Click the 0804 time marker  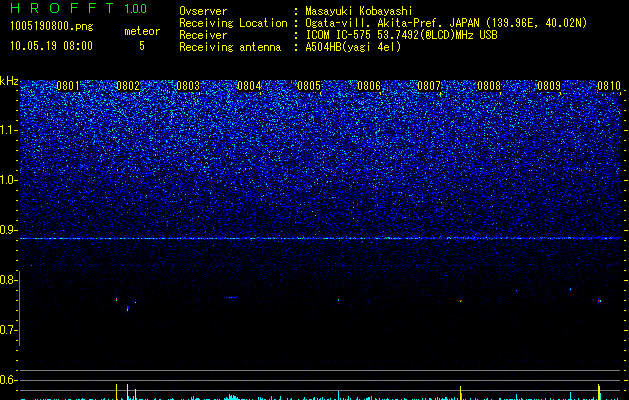pyautogui.click(x=249, y=86)
